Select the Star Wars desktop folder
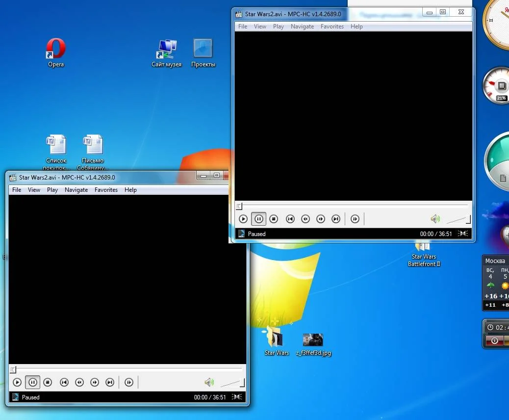 point(277,341)
